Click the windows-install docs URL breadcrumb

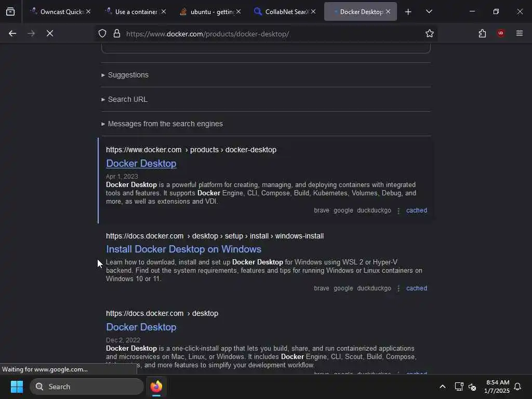[x=215, y=236]
